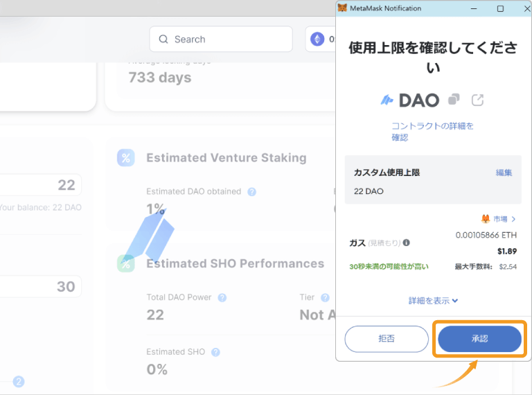Click the Estimated SHO Performances percent icon

[x=126, y=263]
